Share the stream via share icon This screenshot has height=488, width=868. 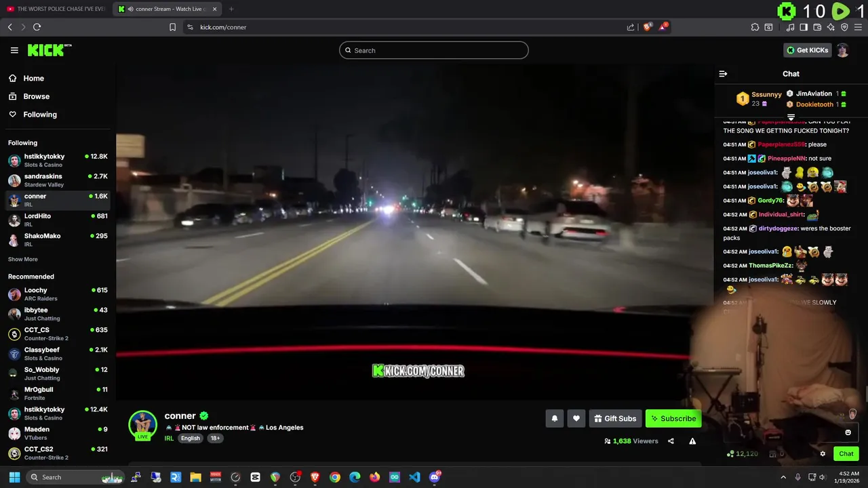671,441
